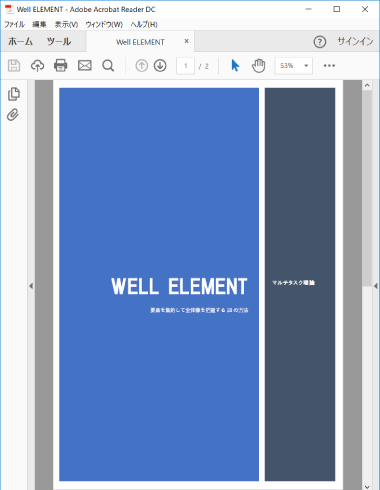Expand the 53% zoom dropdown
This screenshot has width=380, height=490.
(294, 66)
